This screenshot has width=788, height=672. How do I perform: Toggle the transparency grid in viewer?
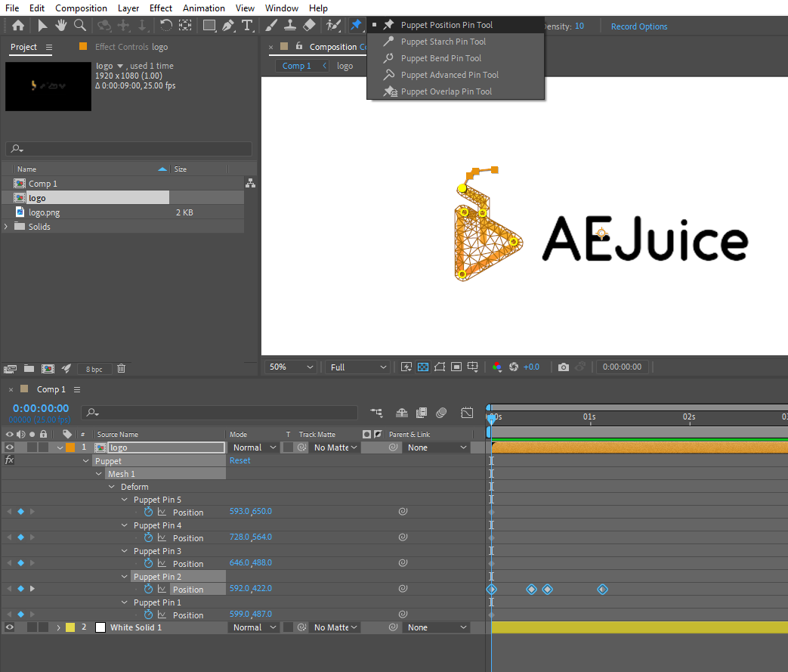pyautogui.click(x=423, y=367)
